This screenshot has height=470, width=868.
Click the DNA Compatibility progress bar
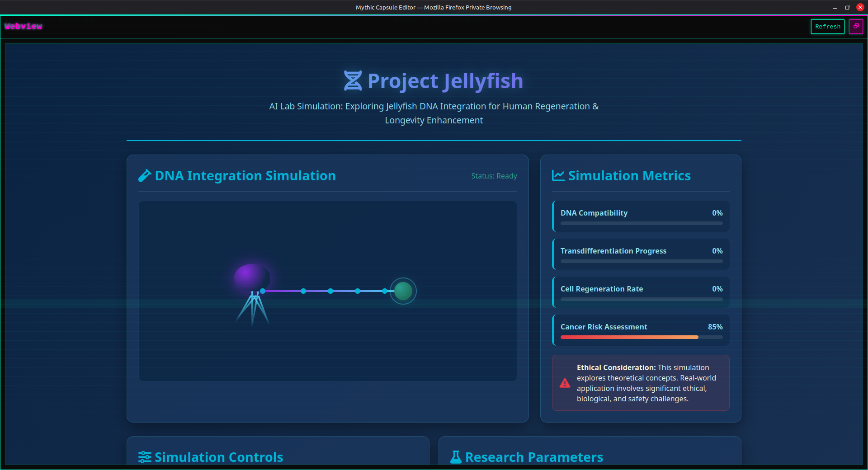pos(641,223)
